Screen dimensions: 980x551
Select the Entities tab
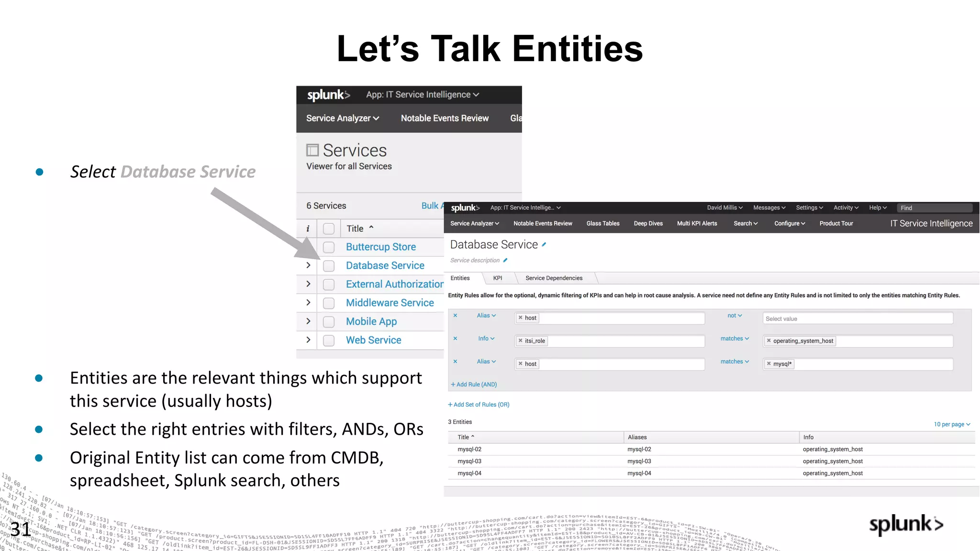(x=460, y=278)
